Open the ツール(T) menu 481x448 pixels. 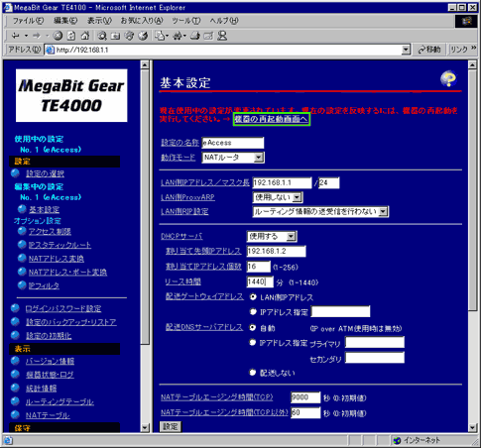coord(186,21)
